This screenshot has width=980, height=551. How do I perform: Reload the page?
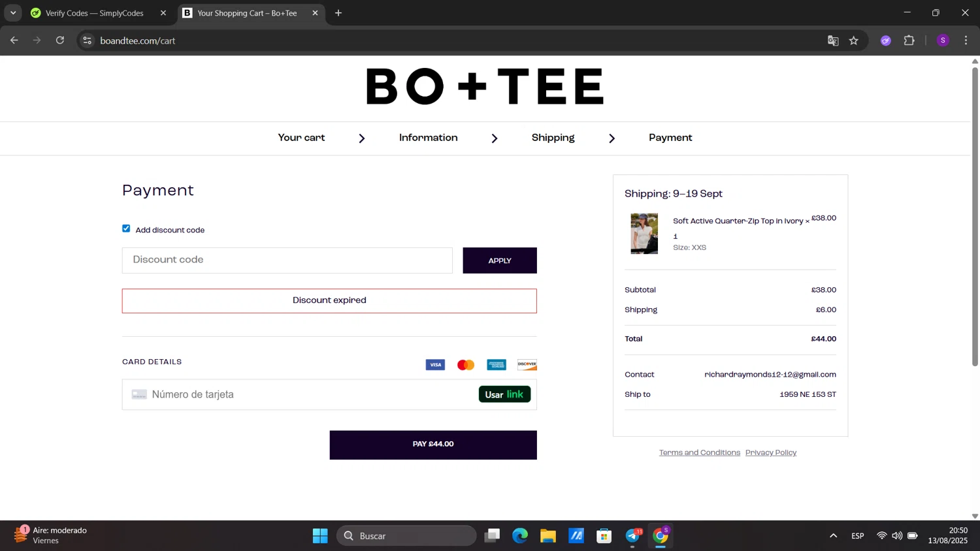click(60, 40)
